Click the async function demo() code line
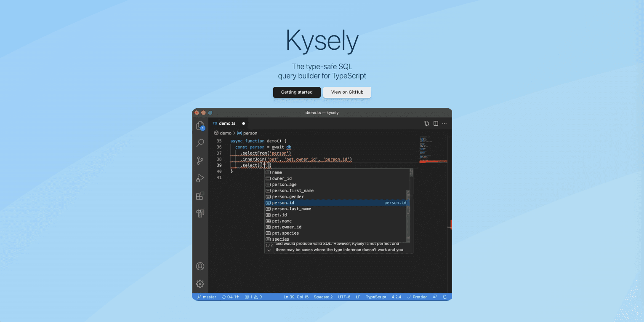 (258, 141)
